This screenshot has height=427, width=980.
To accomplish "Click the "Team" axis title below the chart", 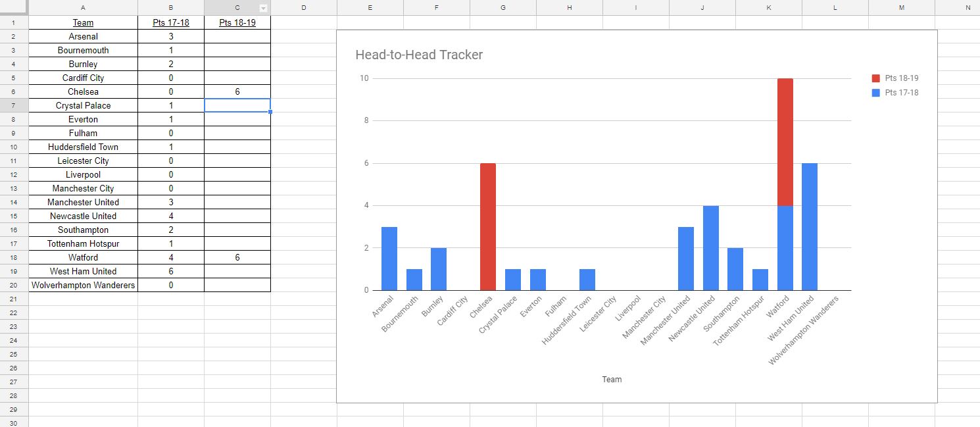I will coord(612,380).
